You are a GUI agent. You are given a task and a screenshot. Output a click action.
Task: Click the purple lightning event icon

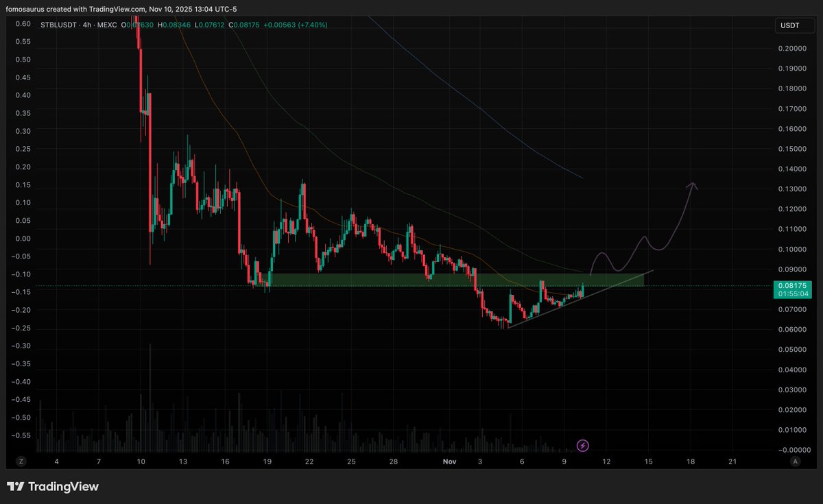[582, 446]
